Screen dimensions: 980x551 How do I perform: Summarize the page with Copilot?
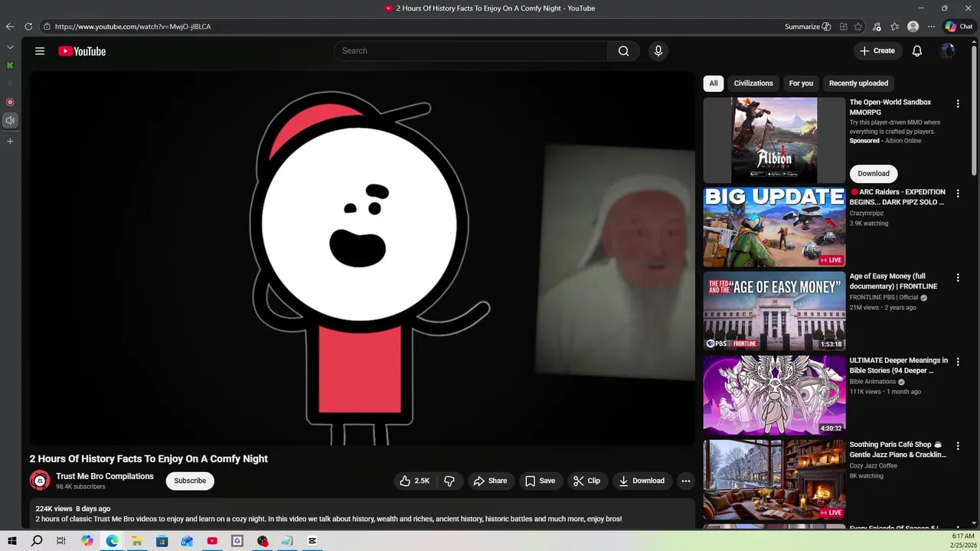click(808, 27)
